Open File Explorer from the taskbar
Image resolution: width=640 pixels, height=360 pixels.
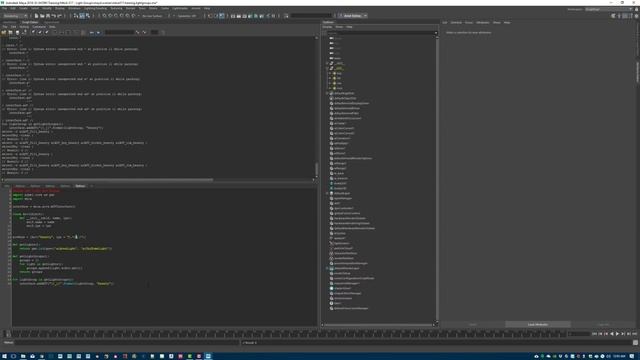click(x=23, y=356)
